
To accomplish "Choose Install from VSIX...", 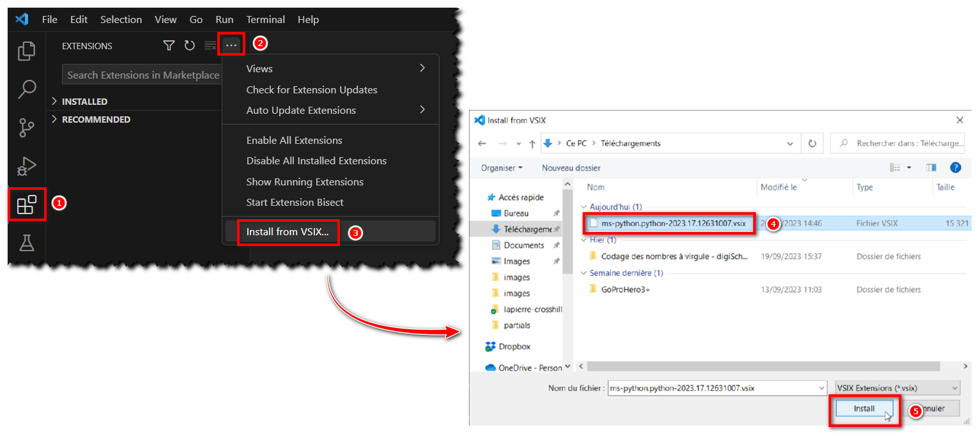I will pos(330,231).
